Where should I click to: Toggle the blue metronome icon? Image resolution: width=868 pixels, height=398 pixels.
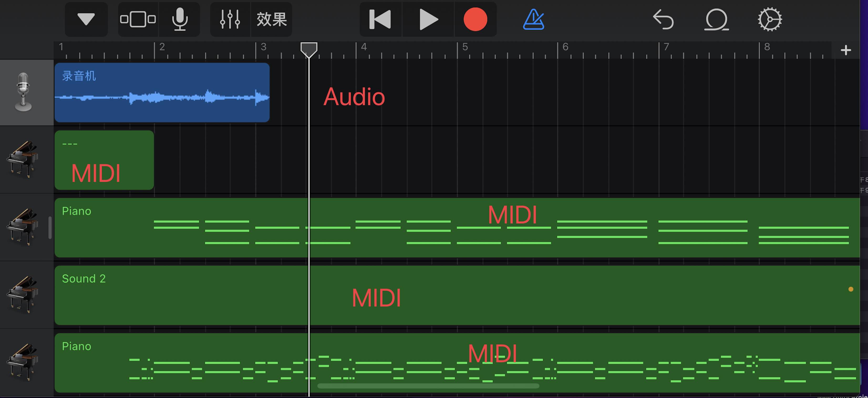pyautogui.click(x=533, y=19)
